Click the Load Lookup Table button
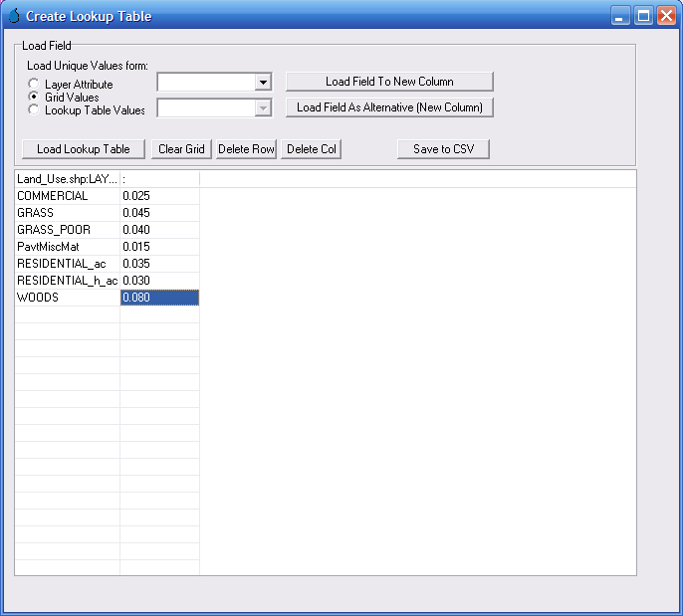 pyautogui.click(x=84, y=149)
